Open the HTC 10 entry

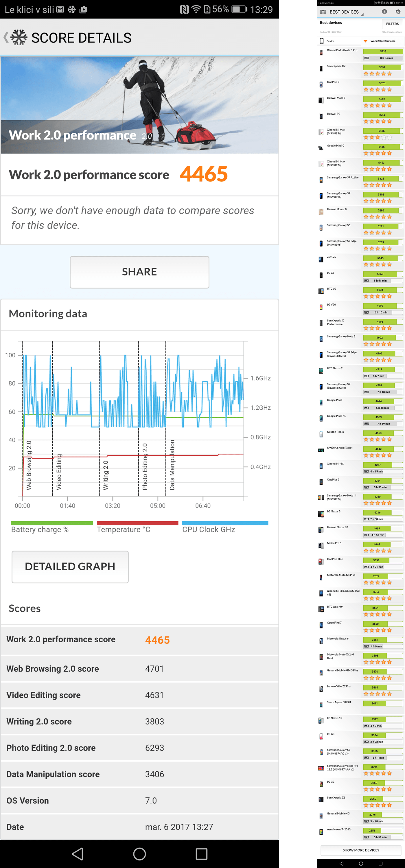click(360, 293)
